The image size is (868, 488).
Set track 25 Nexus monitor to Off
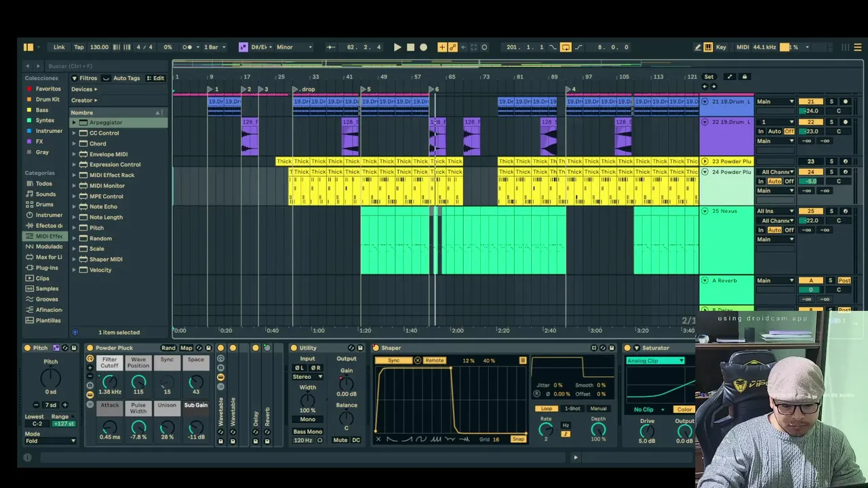[789, 230]
